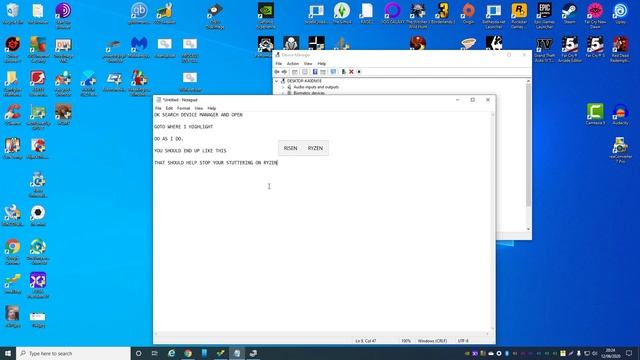640x360 pixels.
Task: Click Forward arrow in Device Manager toolbar
Action: point(284,72)
